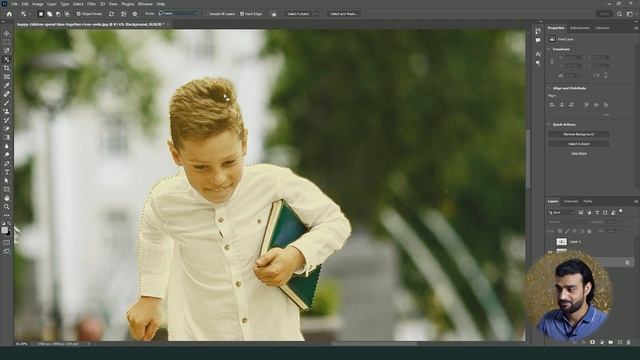Switch to the Channels tab
The image size is (640, 360).
pyautogui.click(x=571, y=202)
